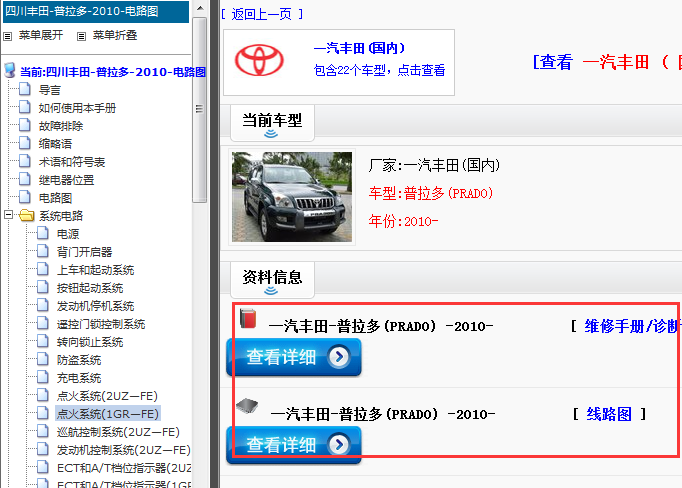This screenshot has height=488, width=682.
Task: Click the page icon beside 故障排除
Action: click(x=25, y=125)
